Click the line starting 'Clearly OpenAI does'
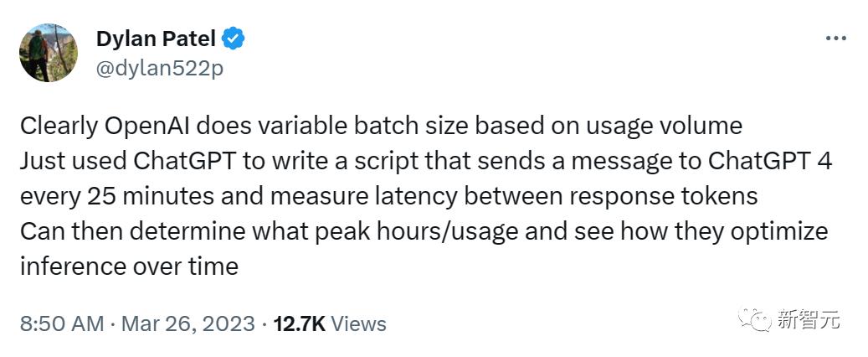This screenshot has width=868, height=357. (381, 127)
